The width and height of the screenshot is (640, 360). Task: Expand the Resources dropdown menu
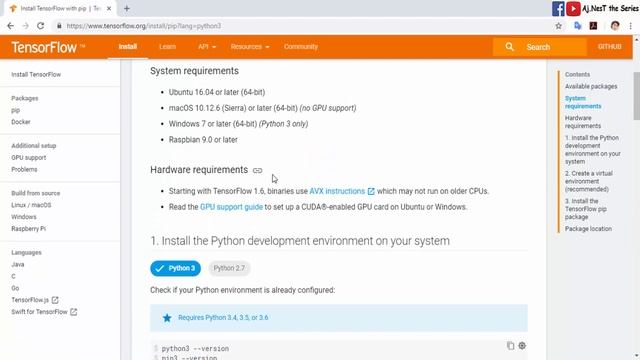[250, 47]
